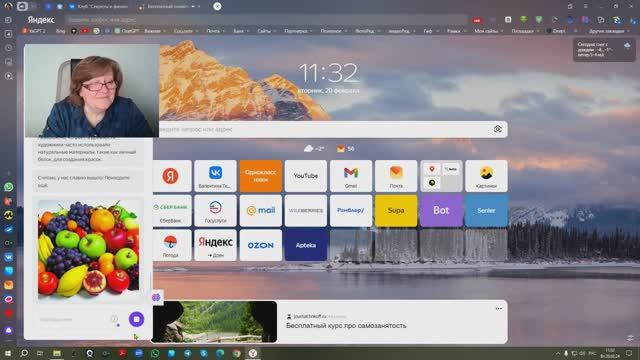
Task: Open the СберБанк tile
Action: [171, 211]
